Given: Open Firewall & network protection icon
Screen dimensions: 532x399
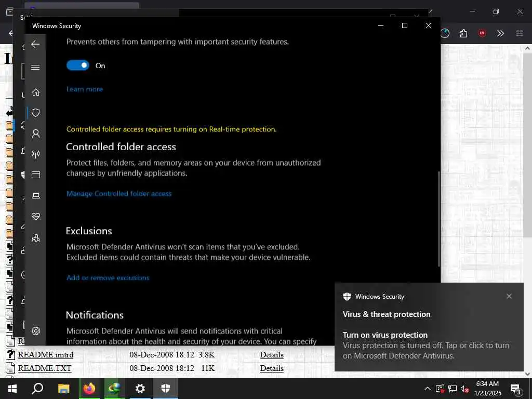Looking at the screenshot, I should [x=36, y=154].
